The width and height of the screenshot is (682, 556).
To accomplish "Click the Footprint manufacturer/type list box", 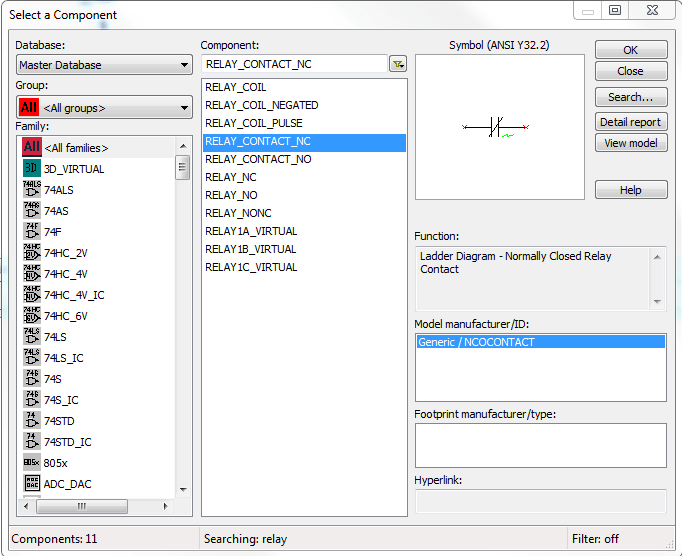I will point(541,445).
